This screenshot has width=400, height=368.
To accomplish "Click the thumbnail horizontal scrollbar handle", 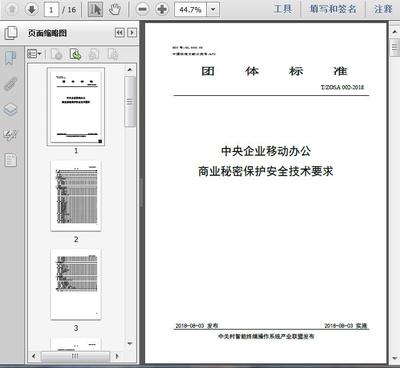I will (75, 356).
